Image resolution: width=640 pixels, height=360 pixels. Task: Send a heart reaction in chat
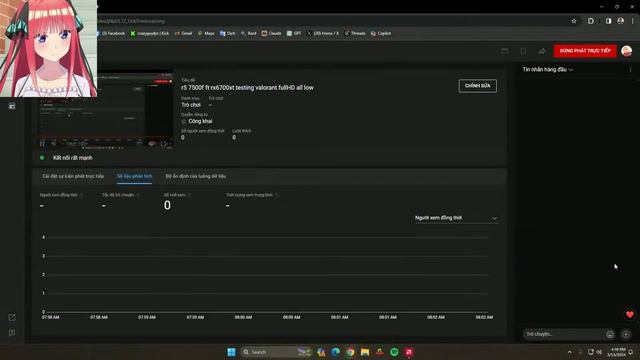(630, 314)
